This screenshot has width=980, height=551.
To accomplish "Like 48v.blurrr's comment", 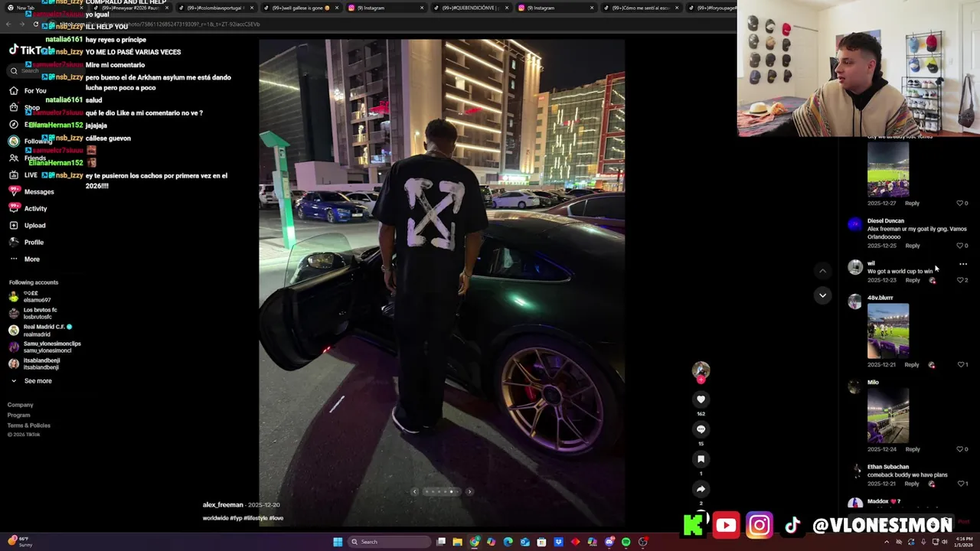I will pyautogui.click(x=962, y=365).
